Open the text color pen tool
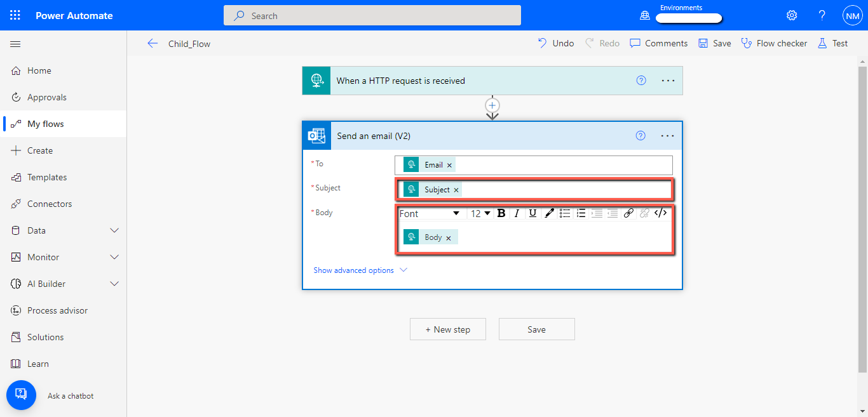The width and height of the screenshot is (868, 417). (549, 213)
